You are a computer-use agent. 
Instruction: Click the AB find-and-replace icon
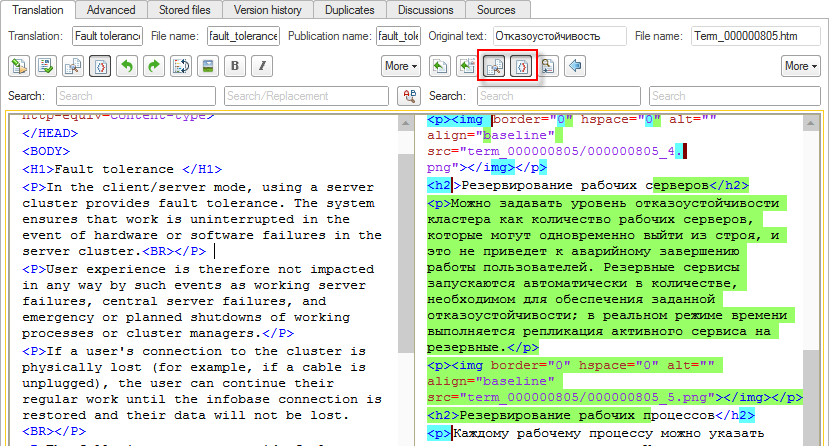click(x=409, y=96)
